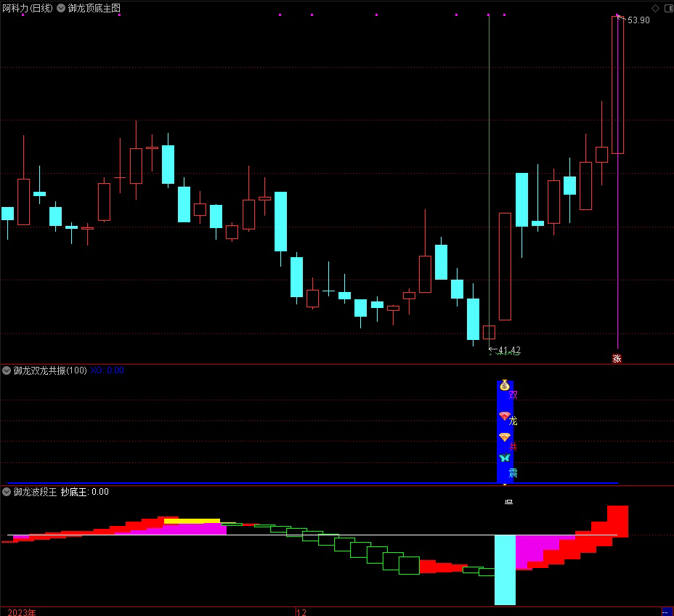
Task: Click the blue button at bottom right corner
Action: click(666, 612)
